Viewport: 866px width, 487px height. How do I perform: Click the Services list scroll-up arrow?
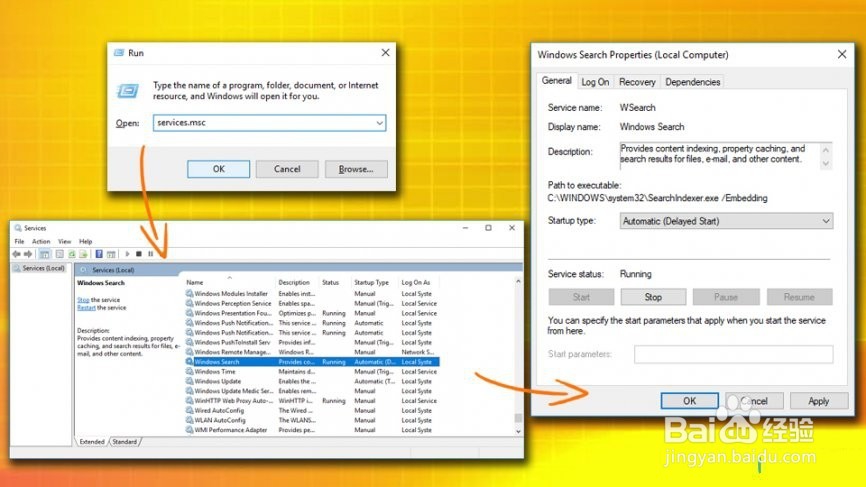tap(518, 282)
